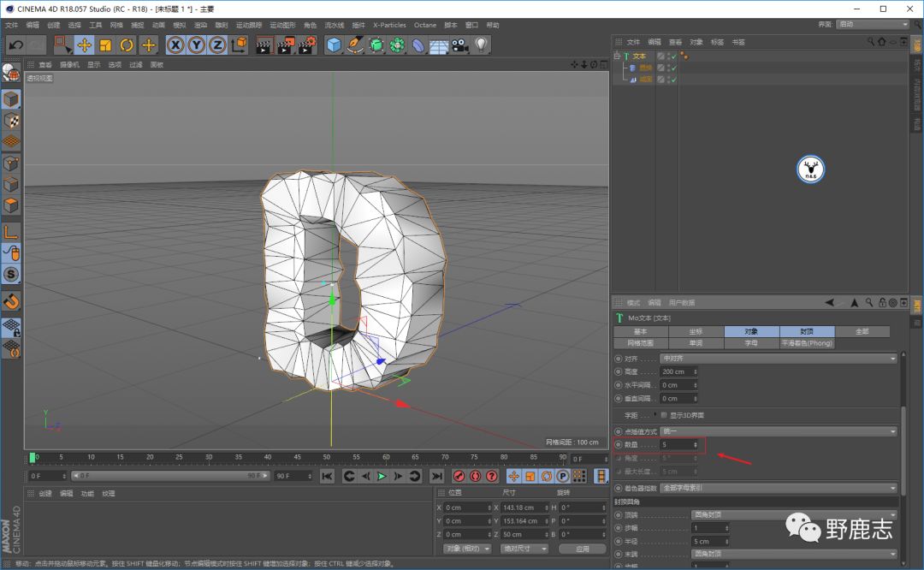Toggle the X axis lock
This screenshot has width=924, height=570.
[x=175, y=45]
